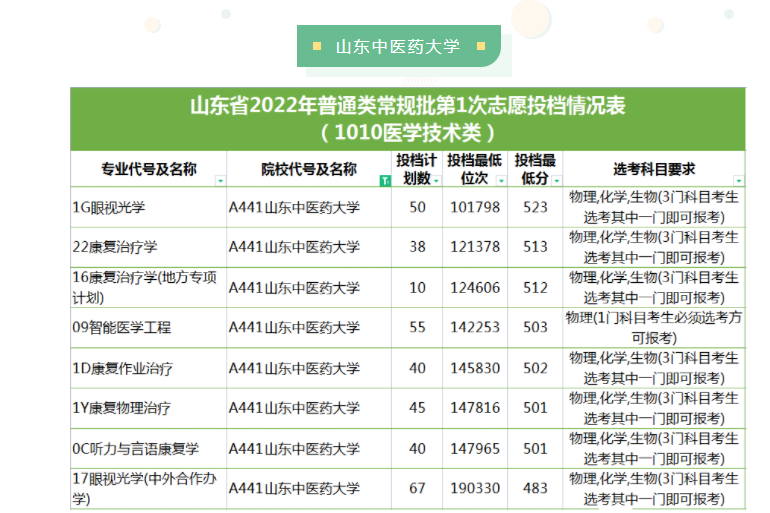Select the 院校代号及名称 header cell
This screenshot has width=770, height=513.
[309, 169]
